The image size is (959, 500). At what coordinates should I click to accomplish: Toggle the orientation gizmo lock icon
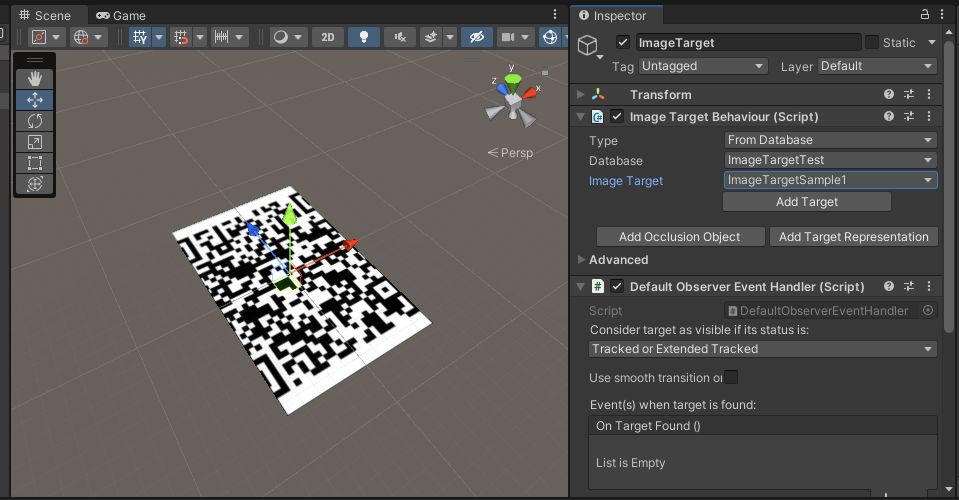(545, 72)
